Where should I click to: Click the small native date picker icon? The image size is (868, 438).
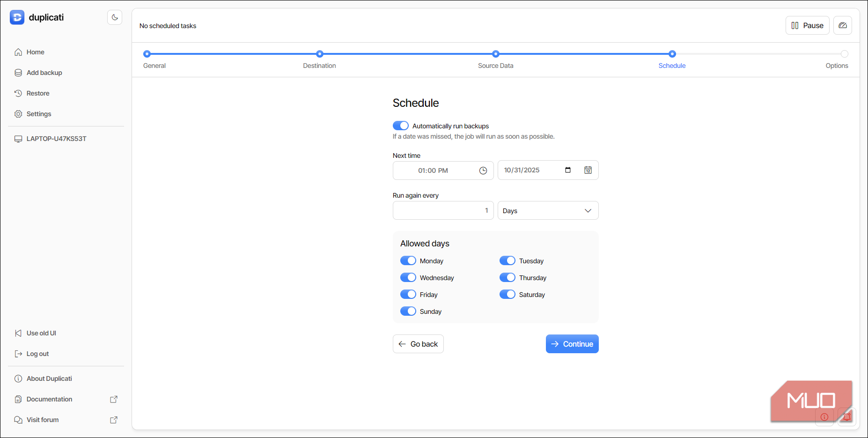pyautogui.click(x=568, y=170)
